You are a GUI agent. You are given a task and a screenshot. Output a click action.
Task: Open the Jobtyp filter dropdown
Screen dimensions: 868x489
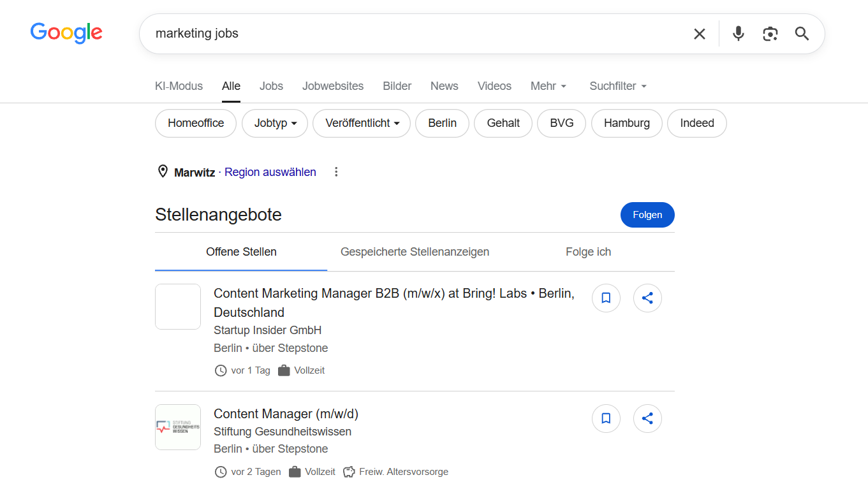[275, 123]
